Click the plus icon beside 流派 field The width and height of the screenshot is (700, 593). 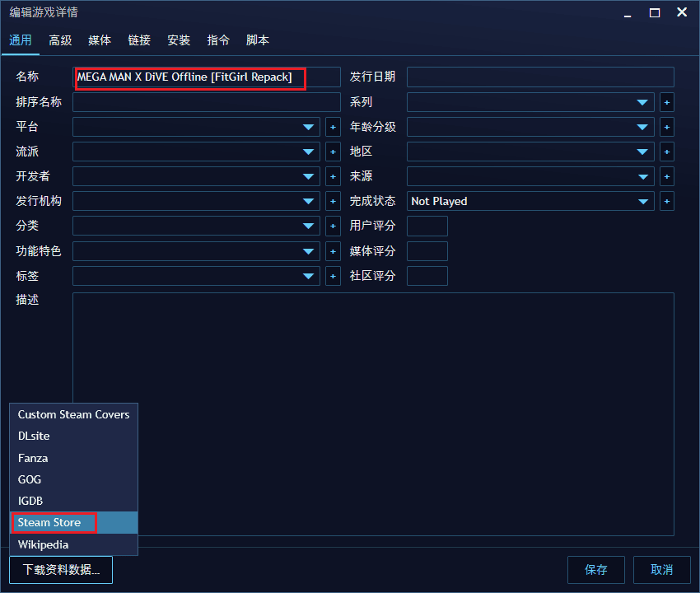coord(333,152)
